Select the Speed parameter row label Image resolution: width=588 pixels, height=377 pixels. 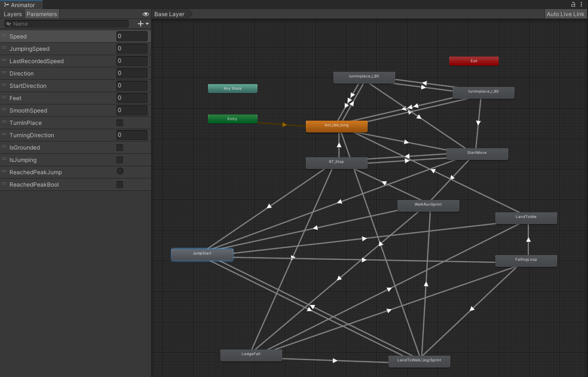18,37
